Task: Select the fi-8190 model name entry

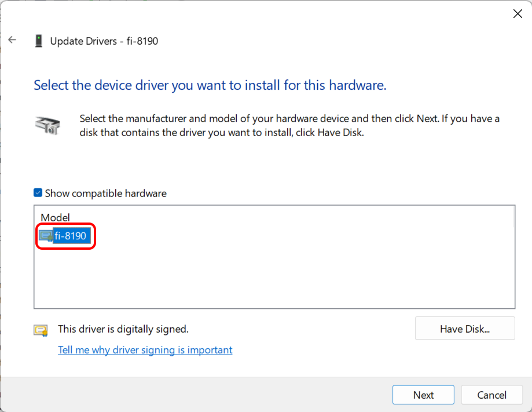Action: click(x=71, y=236)
